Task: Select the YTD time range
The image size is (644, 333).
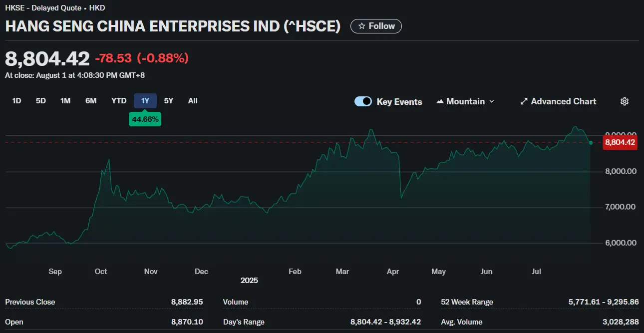Action: tap(119, 101)
